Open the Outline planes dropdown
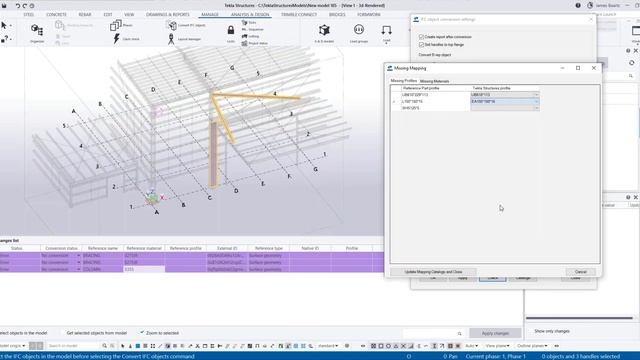The width and height of the screenshot is (640, 360). click(532, 346)
